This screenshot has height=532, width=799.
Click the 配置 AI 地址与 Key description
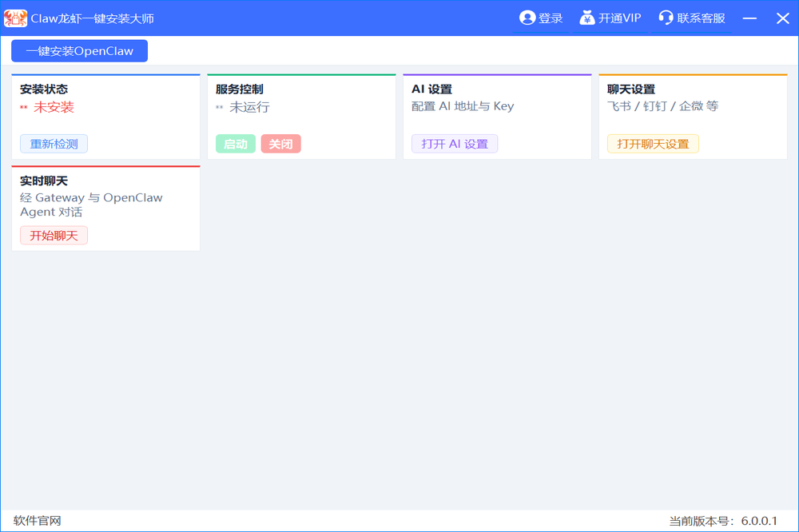pyautogui.click(x=463, y=106)
